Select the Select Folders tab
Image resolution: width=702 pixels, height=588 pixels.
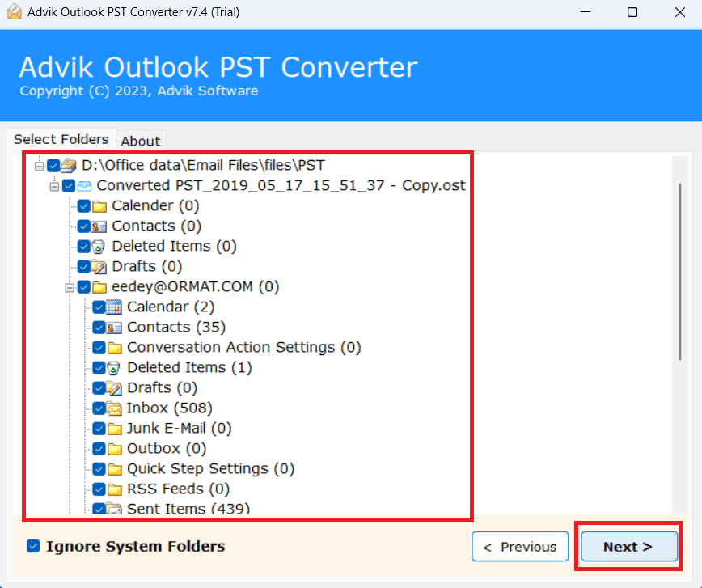61,139
